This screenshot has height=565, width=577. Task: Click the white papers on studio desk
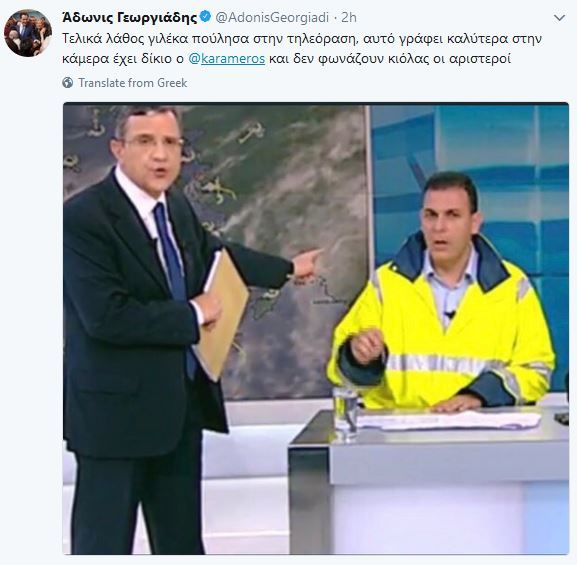tap(447, 420)
